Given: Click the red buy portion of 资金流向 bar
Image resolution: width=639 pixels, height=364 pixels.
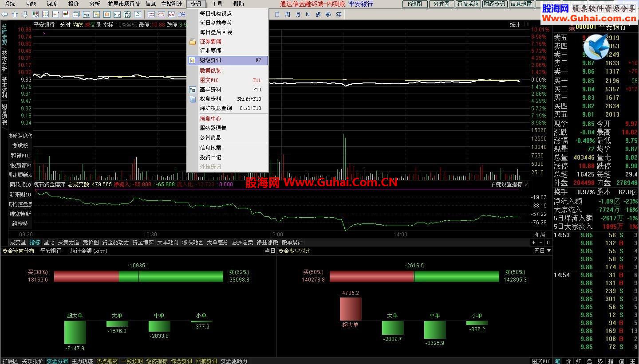Looking at the screenshot, I should coord(87,277).
